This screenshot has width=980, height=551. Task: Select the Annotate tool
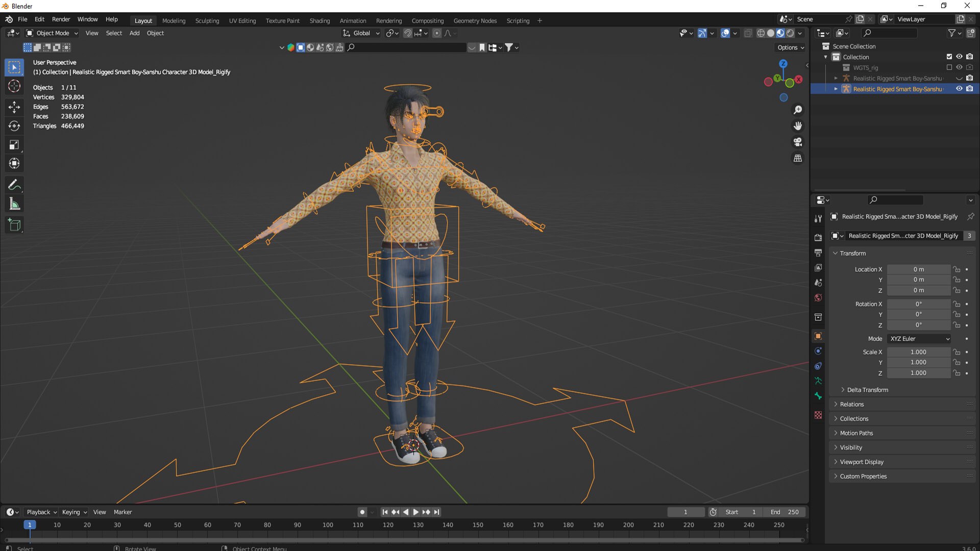[x=14, y=185]
